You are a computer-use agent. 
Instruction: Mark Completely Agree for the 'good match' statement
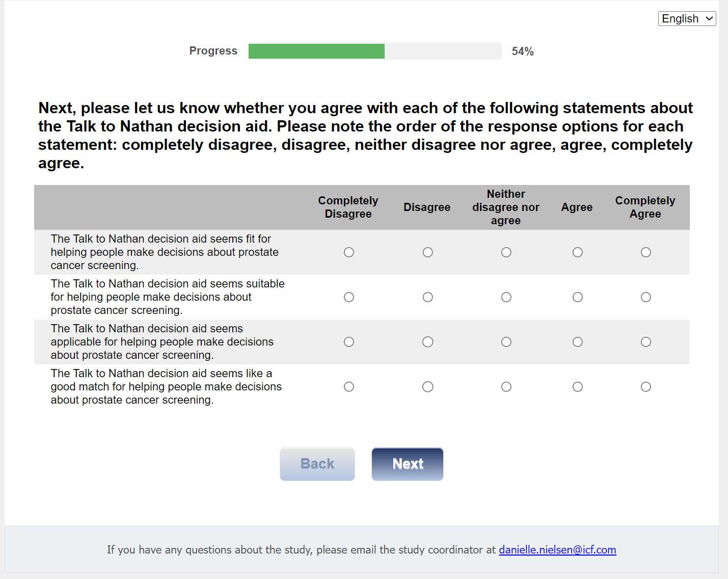point(645,387)
